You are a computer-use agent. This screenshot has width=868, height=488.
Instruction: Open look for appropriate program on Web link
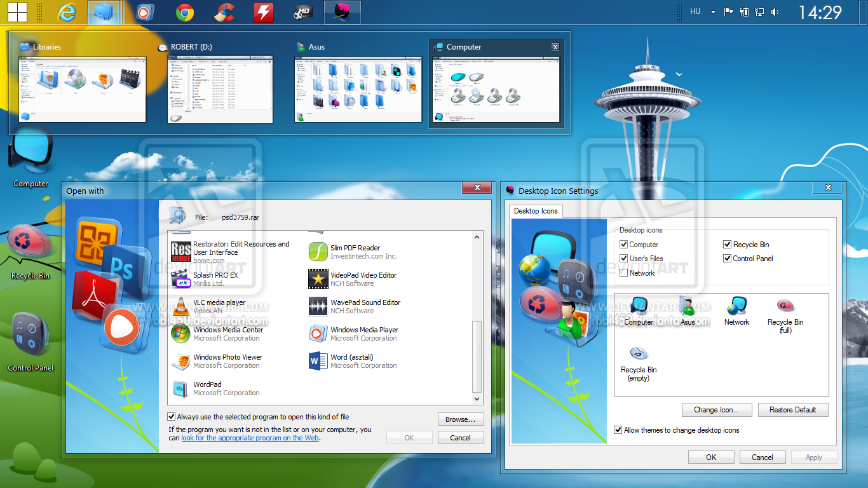(250, 438)
